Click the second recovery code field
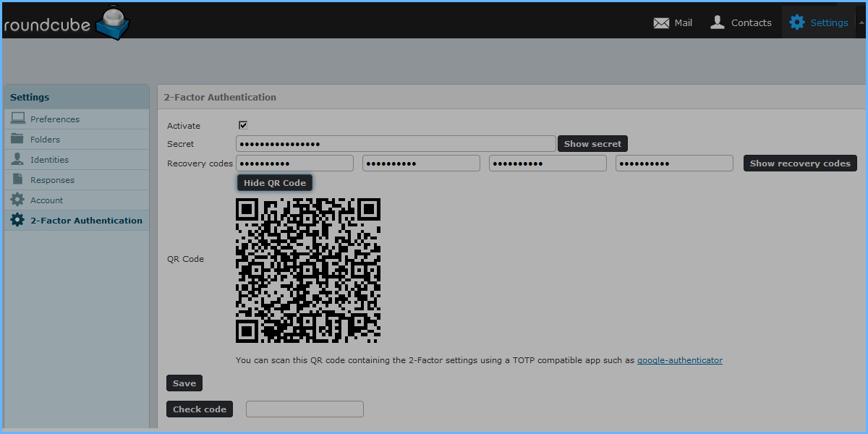This screenshot has height=434, width=868. pos(421,163)
